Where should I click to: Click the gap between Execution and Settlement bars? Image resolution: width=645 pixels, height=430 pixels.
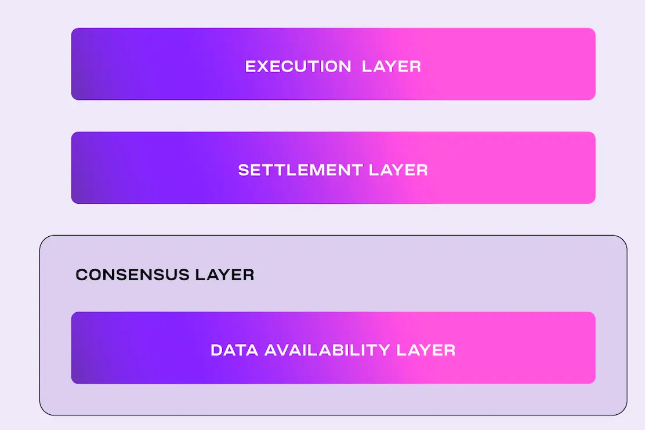tap(333, 116)
